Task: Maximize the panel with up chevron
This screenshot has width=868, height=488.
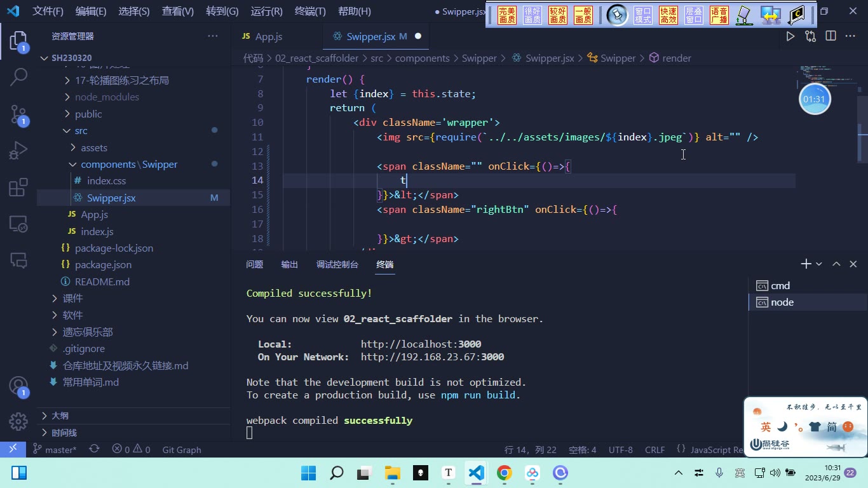Action: pyautogui.click(x=836, y=264)
